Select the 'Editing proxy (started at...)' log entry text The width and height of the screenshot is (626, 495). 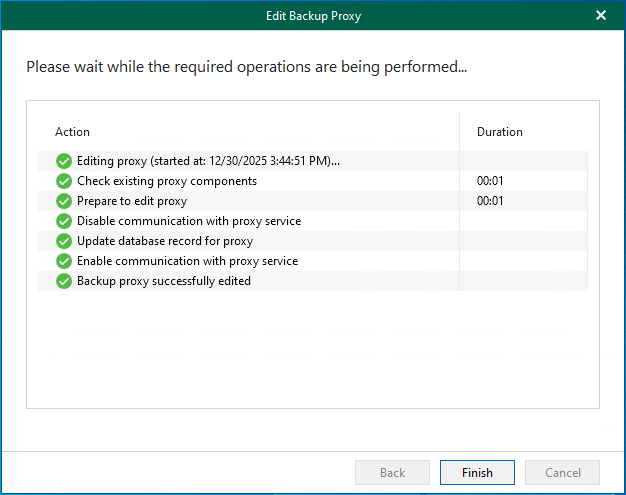tap(208, 161)
